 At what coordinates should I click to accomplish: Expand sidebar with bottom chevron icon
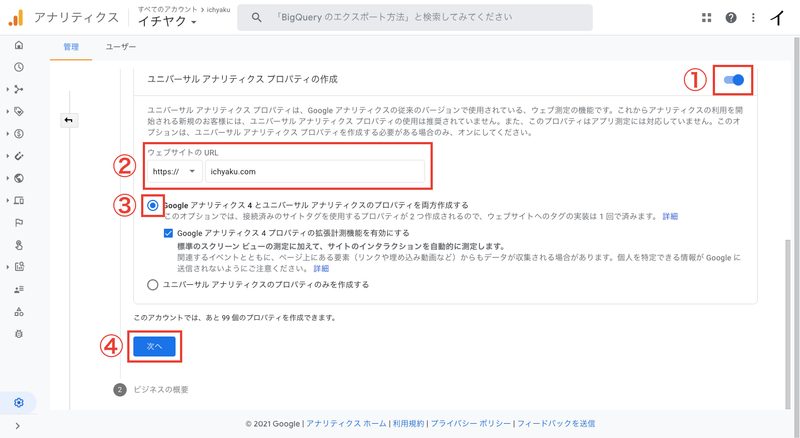pyautogui.click(x=18, y=426)
